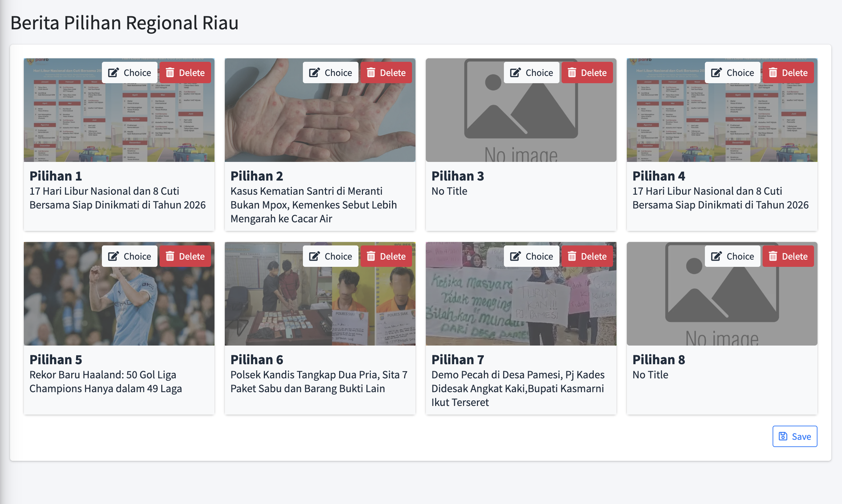Screen dimensions: 842x504
Task: Click the edit pencil icon on Pilihan 3
Action: point(515,72)
